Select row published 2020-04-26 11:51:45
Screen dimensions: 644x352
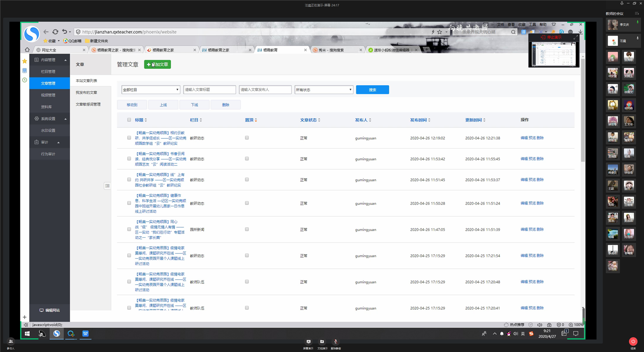click(x=129, y=180)
